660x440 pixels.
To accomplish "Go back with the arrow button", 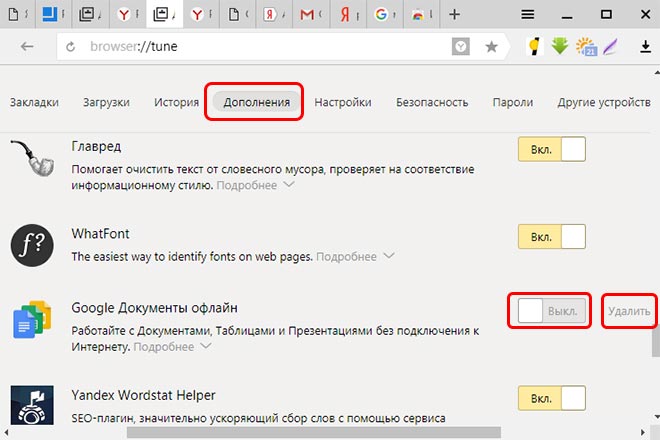I will 27,46.
